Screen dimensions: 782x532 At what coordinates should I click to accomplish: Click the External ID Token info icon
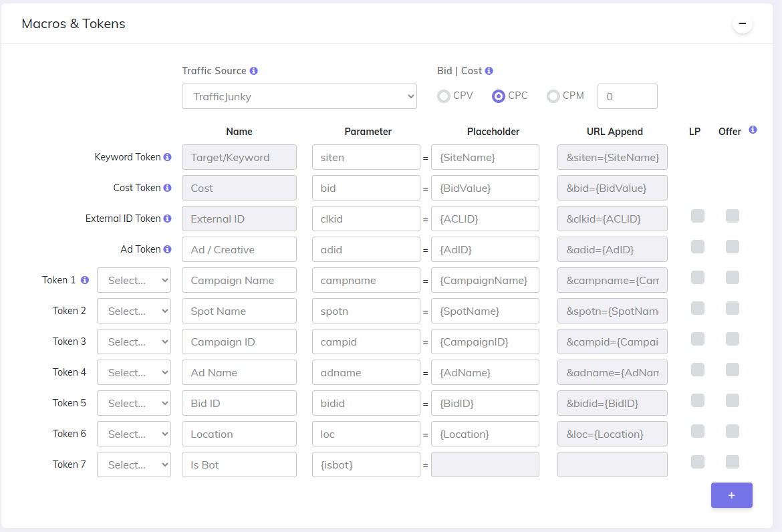pos(168,219)
